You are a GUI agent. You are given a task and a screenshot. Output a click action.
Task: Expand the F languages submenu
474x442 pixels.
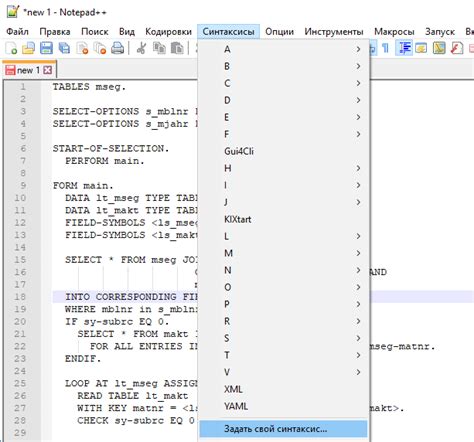283,134
